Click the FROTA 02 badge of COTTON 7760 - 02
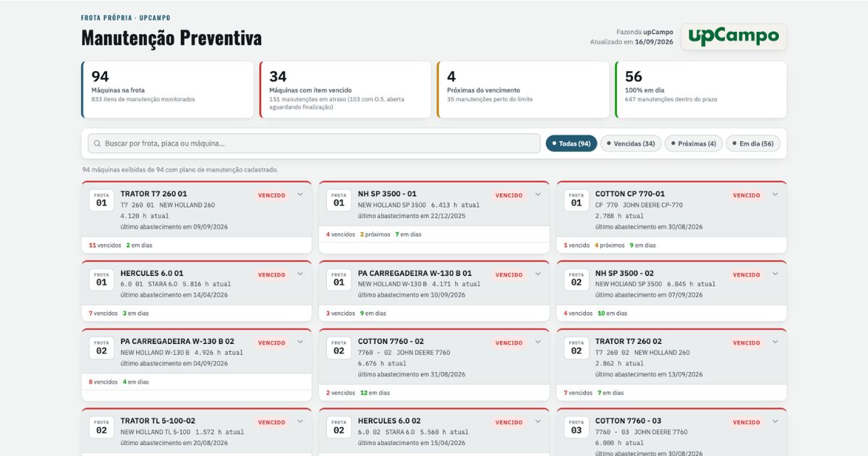 pyautogui.click(x=339, y=348)
